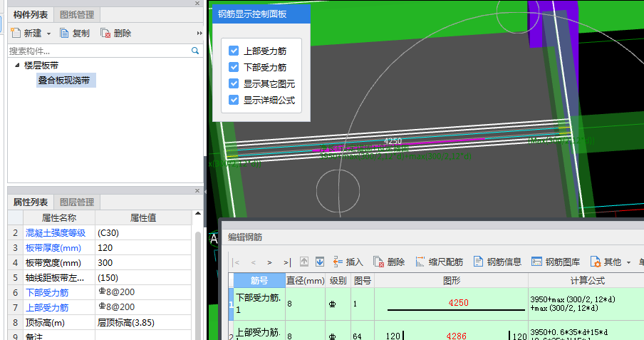This screenshot has height=340, width=644.
Task: Click the 轴线距板带左 value (150)
Action: (143, 277)
